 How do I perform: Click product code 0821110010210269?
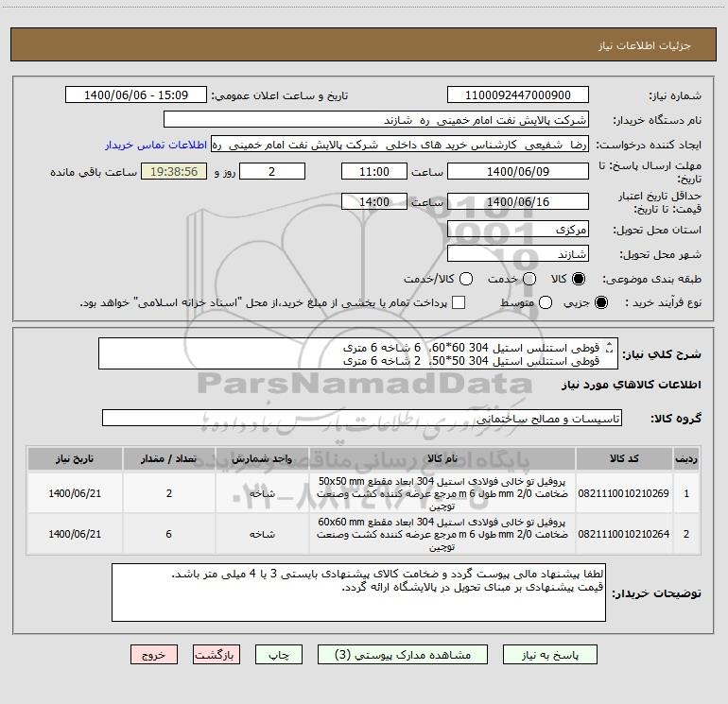coord(624,493)
